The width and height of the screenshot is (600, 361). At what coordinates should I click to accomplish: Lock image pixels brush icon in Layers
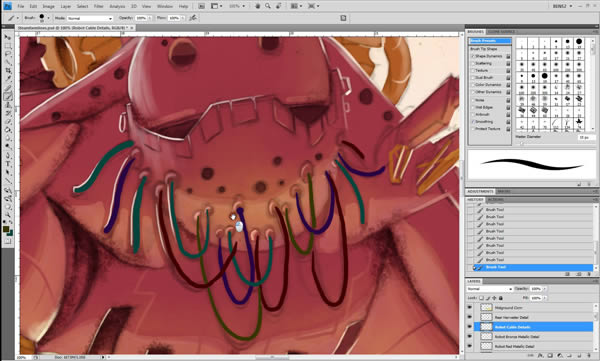pyautogui.click(x=488, y=298)
